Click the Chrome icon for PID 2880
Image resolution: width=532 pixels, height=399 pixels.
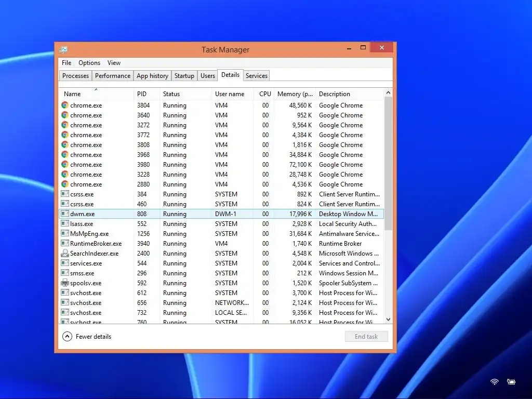[x=65, y=184]
